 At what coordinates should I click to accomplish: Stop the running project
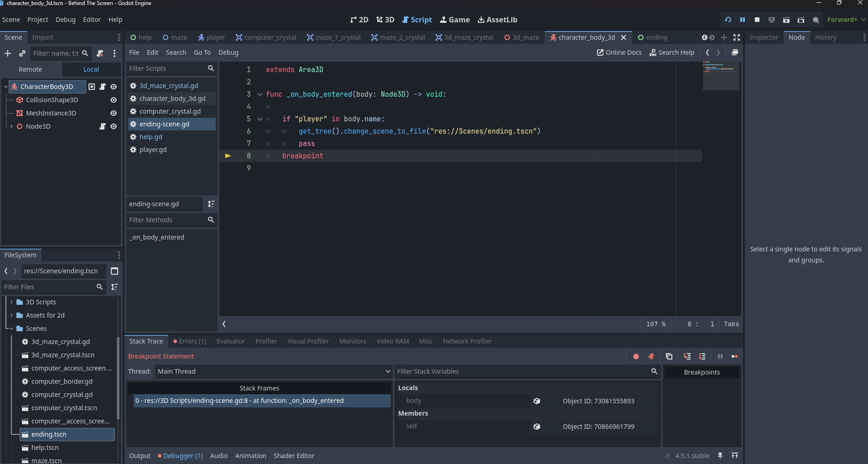tap(757, 20)
